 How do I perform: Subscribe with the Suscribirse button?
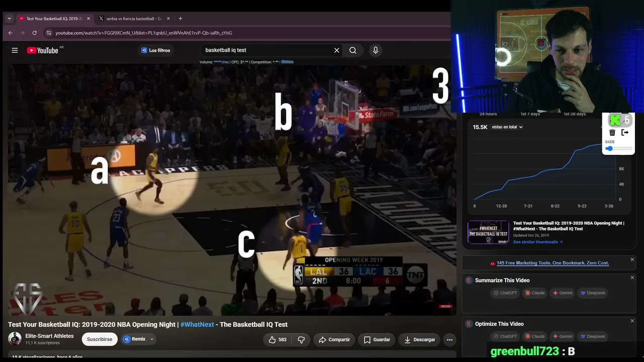(100, 339)
